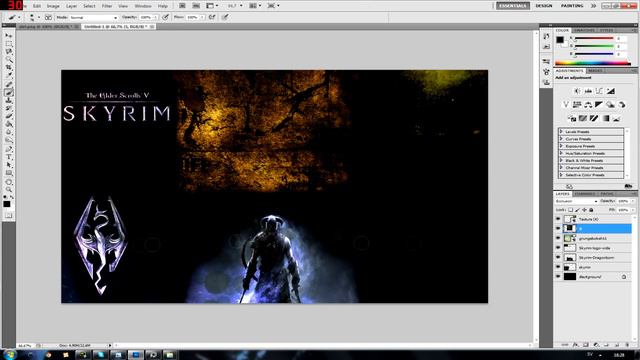
Task: Select the Pen tool
Action: [9, 149]
